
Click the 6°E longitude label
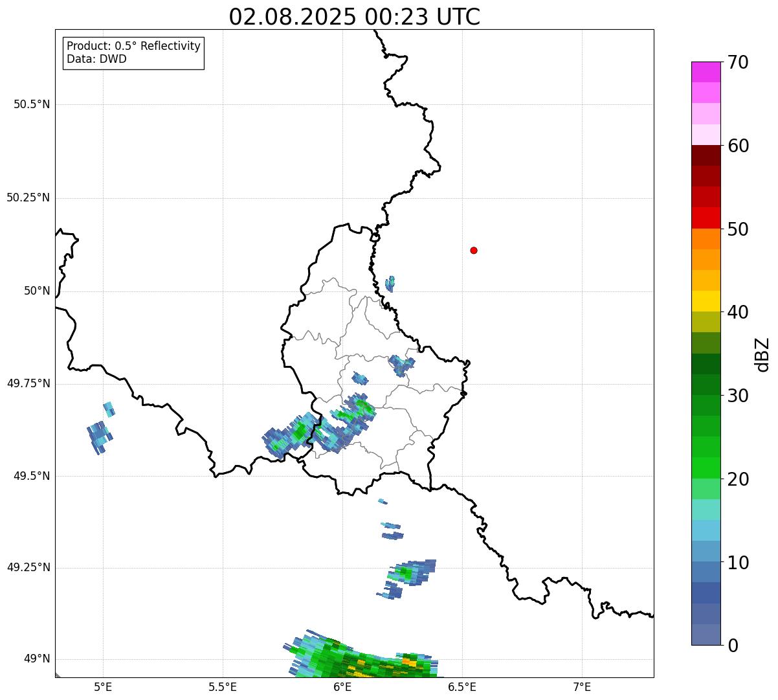pyautogui.click(x=342, y=687)
